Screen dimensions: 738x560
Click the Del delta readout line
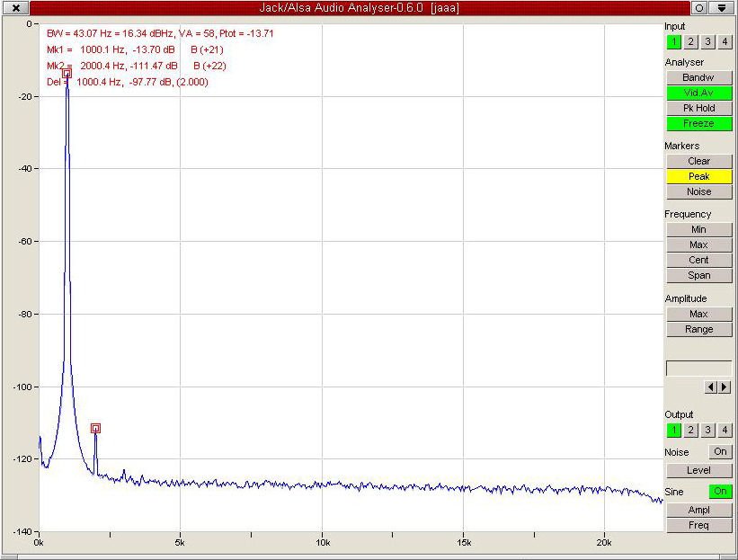tap(128, 82)
